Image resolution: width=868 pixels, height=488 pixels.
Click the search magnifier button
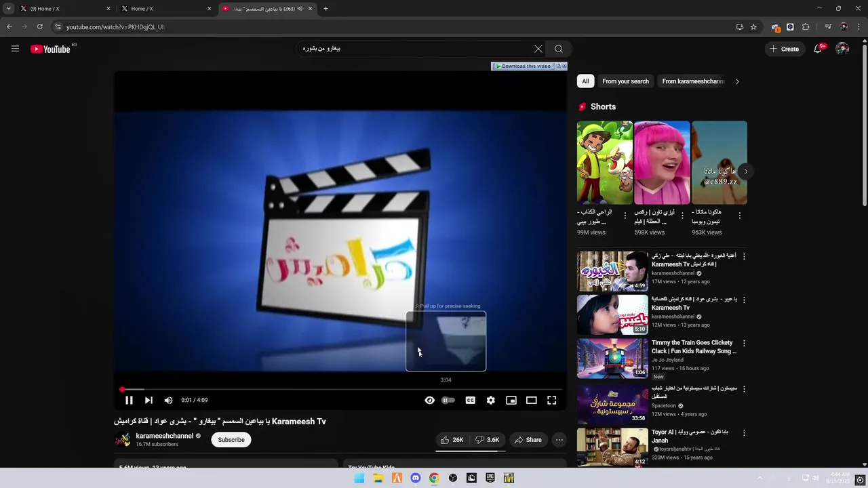coord(559,49)
